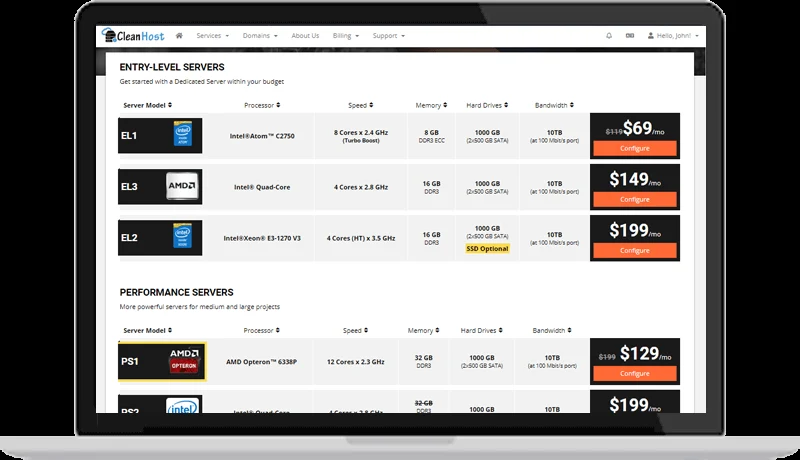Click the Intel Xeon badge on EL2
This screenshot has height=460, width=800.
(x=183, y=236)
